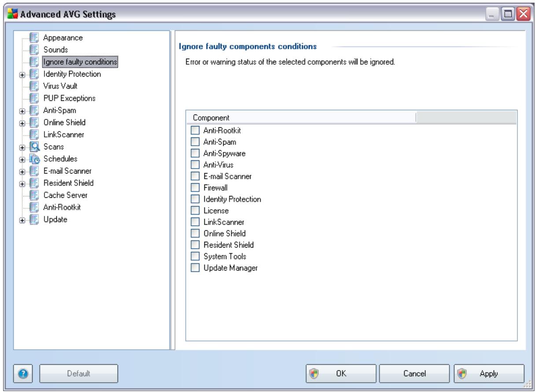This screenshot has width=535, height=392.
Task: Click the Online Shield tree icon
Action: click(x=35, y=122)
